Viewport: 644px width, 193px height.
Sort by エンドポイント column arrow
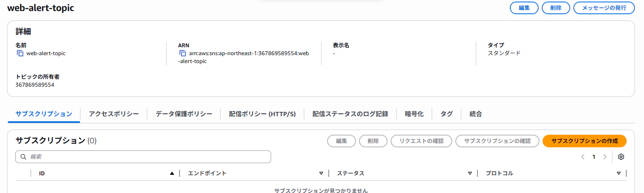point(321,173)
